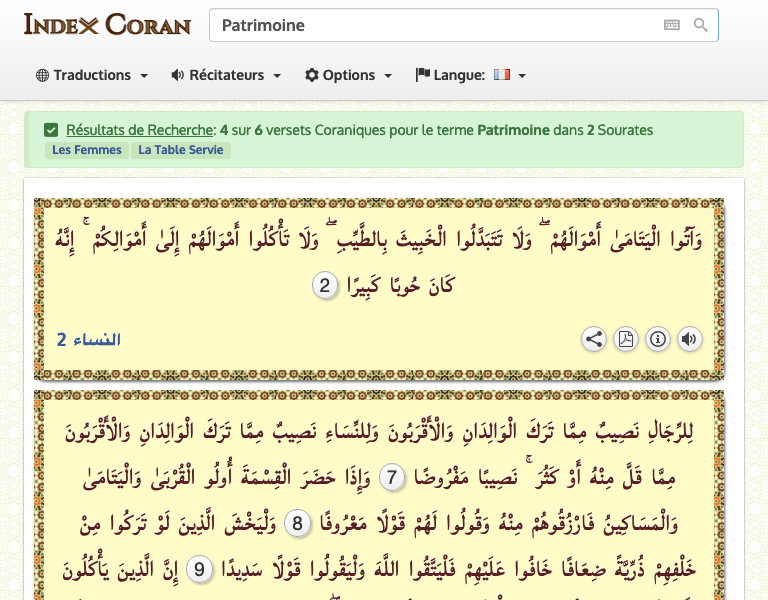Viewport: 768px width, 600px height.
Task: Share verse An-Nisa 2 via share icon
Action: 594,339
